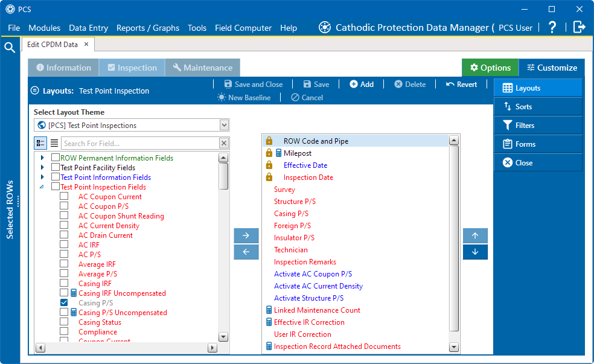Viewport: 594px width, 364px height.
Task: Expand the Selected ROWs side panel
Action: pos(10,209)
